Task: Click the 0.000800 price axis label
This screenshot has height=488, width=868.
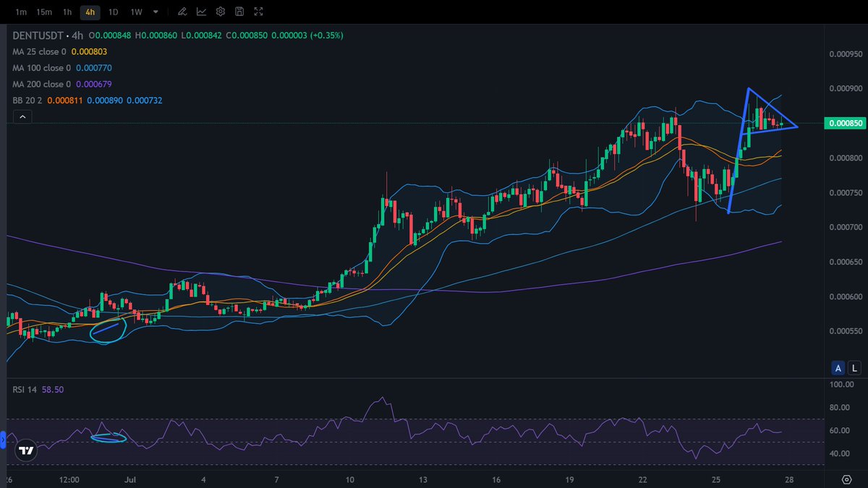Action: (844, 158)
